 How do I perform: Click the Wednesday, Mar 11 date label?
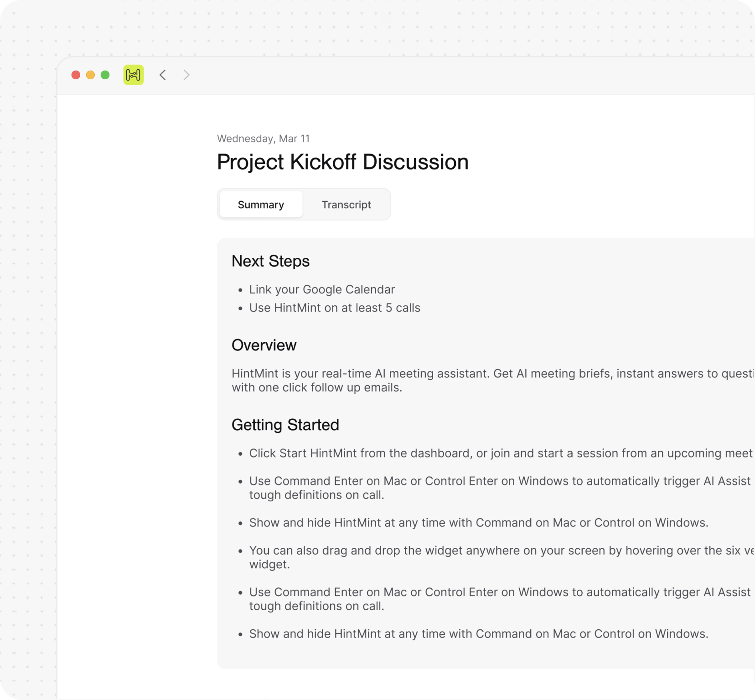(264, 139)
